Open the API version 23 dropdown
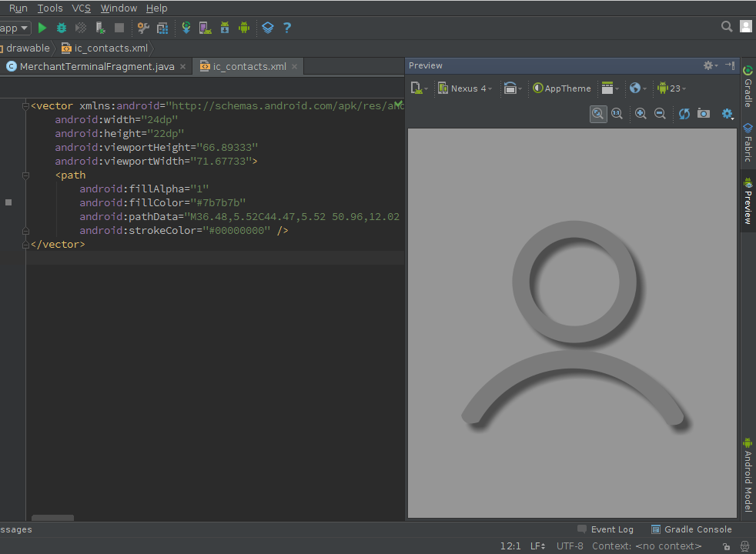Viewport: 756px width, 554px height. pos(671,88)
